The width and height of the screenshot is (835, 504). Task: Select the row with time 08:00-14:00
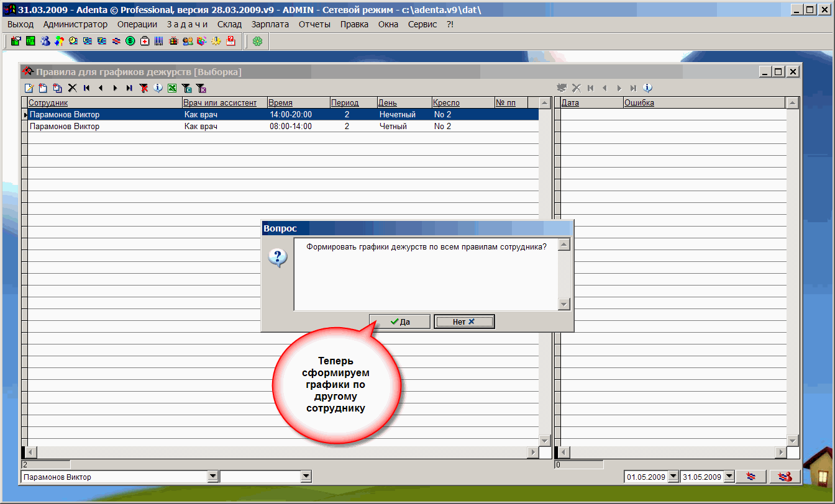pyautogui.click(x=280, y=127)
